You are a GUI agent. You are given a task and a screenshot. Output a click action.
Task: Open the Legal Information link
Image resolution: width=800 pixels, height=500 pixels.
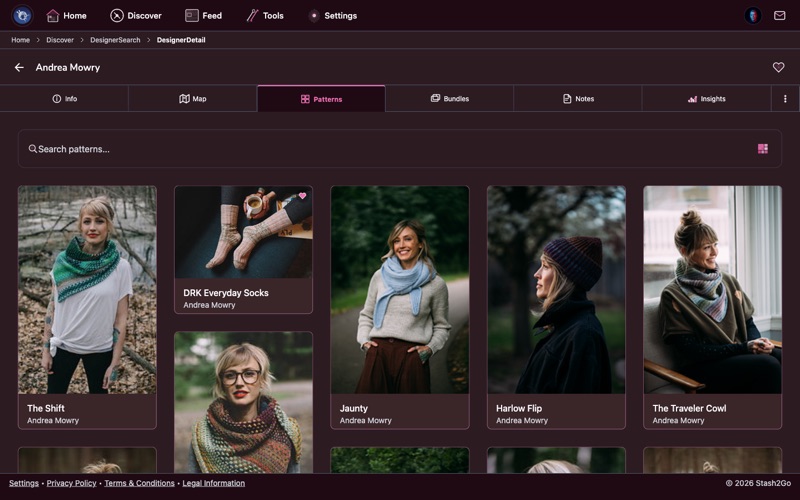pos(214,483)
